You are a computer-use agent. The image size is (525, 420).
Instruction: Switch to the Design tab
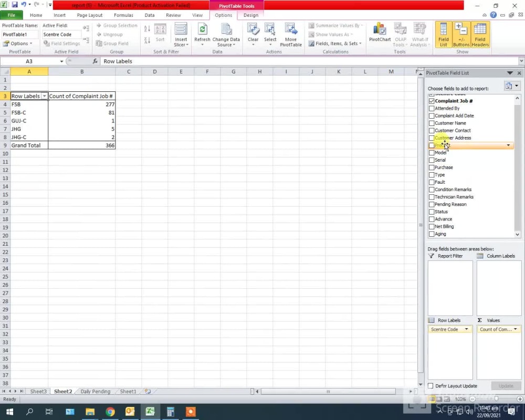(x=250, y=15)
